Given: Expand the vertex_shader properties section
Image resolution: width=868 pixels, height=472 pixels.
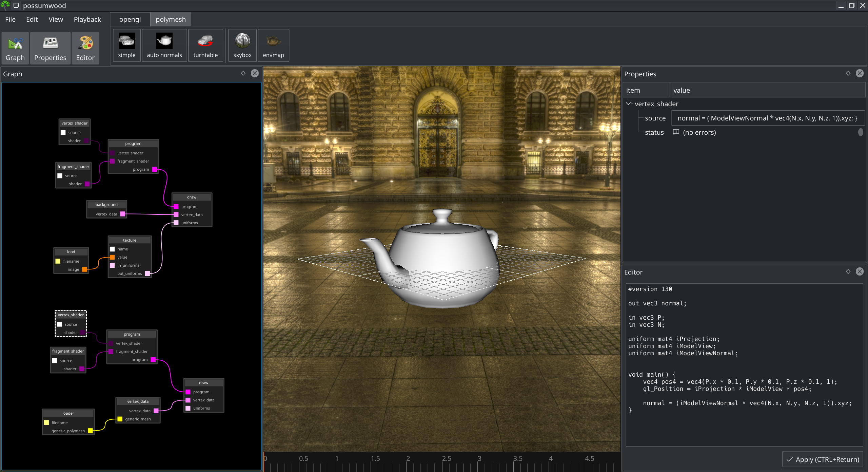Looking at the screenshot, I should (630, 103).
